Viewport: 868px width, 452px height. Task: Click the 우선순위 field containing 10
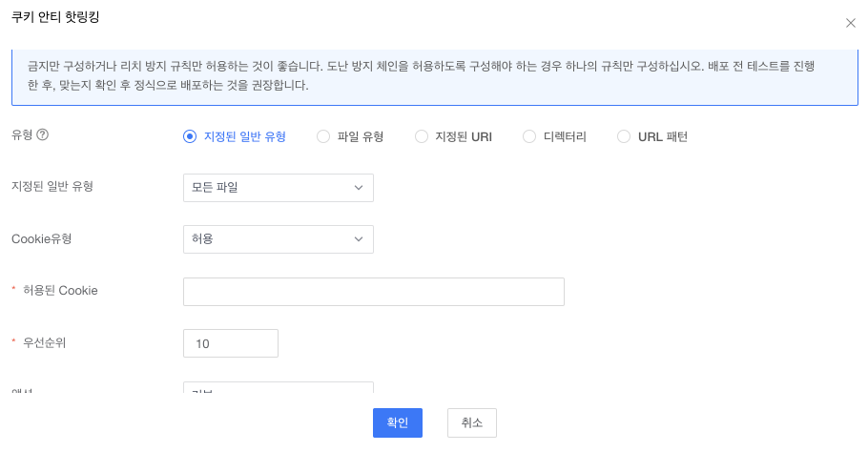230,343
